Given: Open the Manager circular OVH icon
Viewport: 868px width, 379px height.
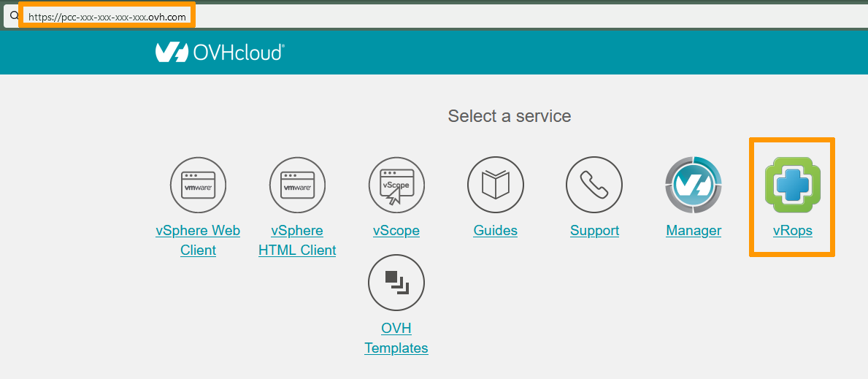Looking at the screenshot, I should (x=693, y=185).
